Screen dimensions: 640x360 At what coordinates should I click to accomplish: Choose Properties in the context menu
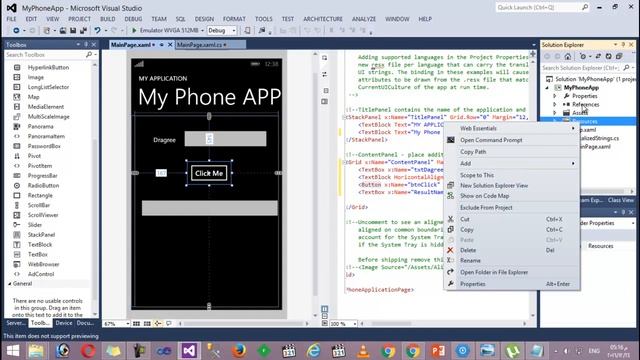[473, 284]
